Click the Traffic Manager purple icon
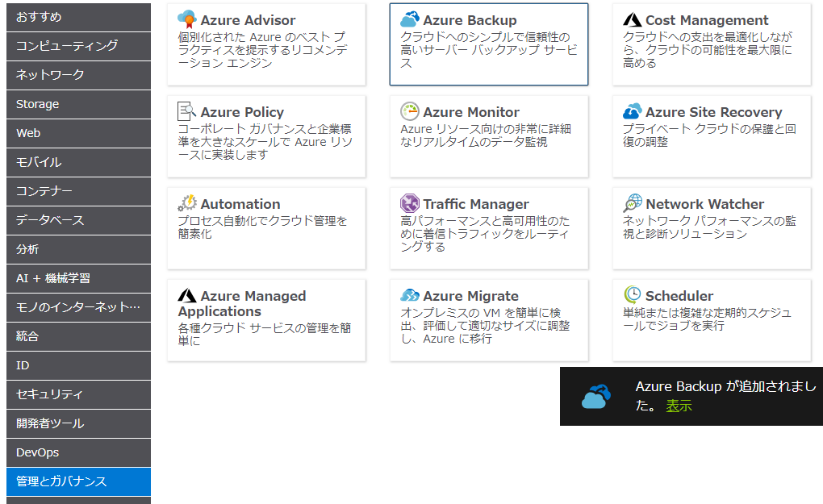823x504 pixels. (x=409, y=203)
